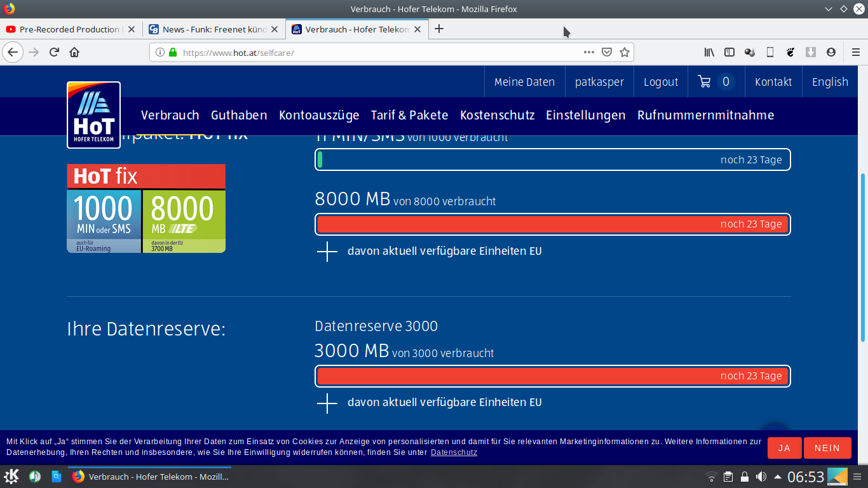Close the Pre-Recorded Production tab
This screenshot has width=868, height=488.
pos(132,29)
